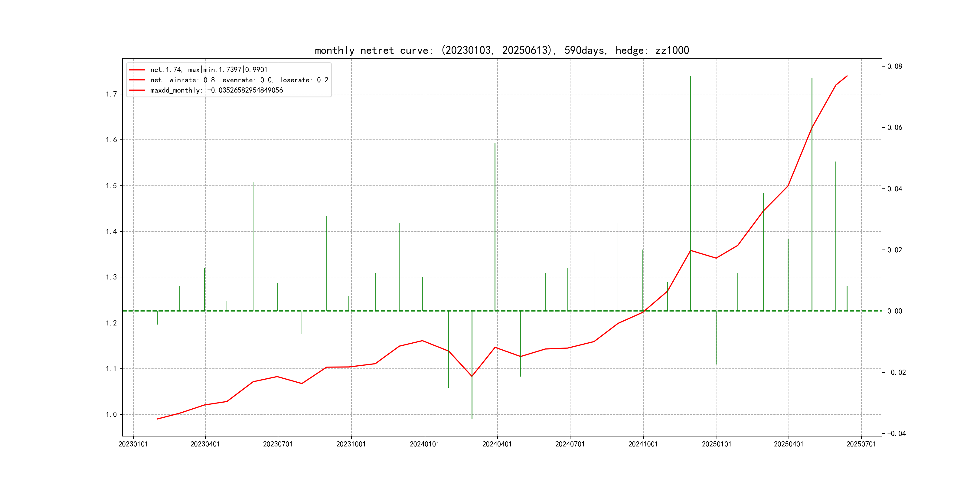Click x-axis label 20230701
This screenshot has width=980, height=490.
click(278, 444)
